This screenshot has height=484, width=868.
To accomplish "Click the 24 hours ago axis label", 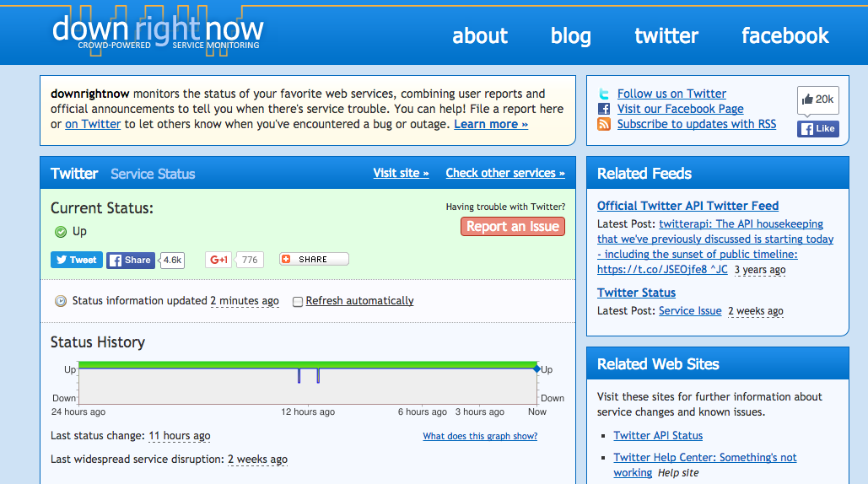I will pos(78,412).
